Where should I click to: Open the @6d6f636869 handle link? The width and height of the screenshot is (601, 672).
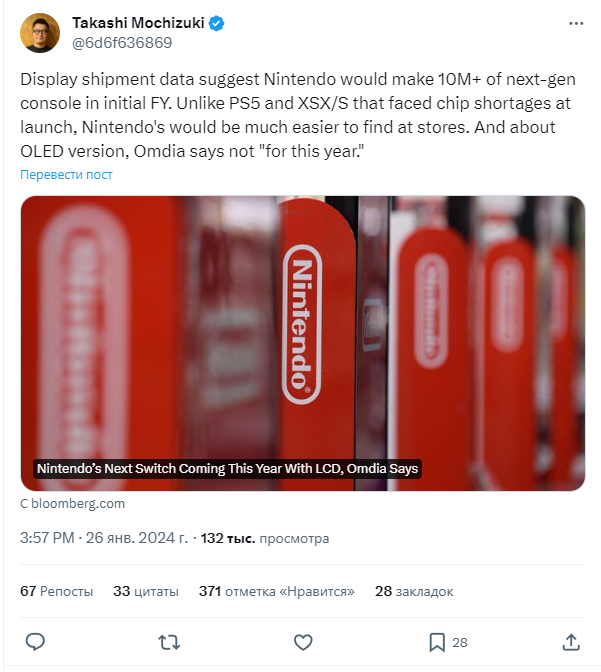(x=122, y=43)
